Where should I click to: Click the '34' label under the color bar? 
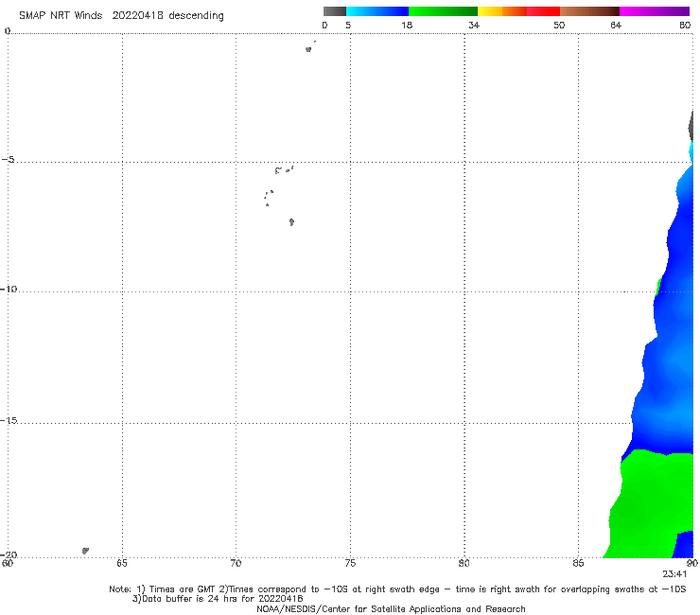(474, 25)
